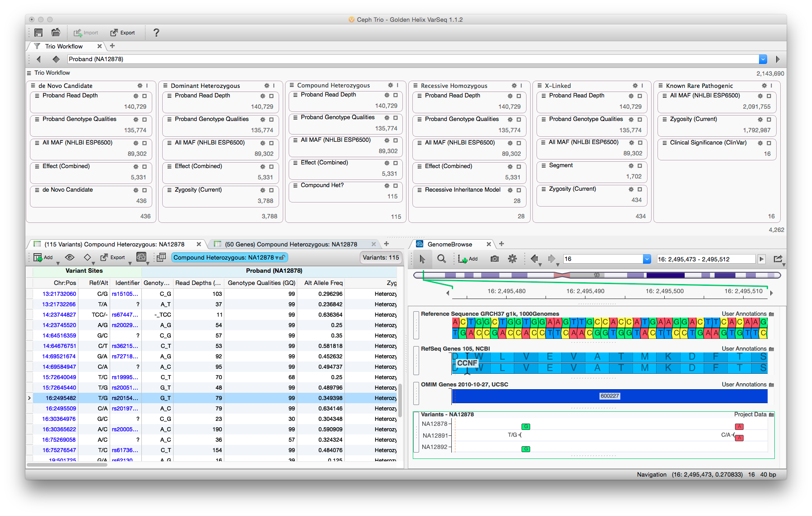Click the table layout icon in table toolbar
Screen dimensions: 812x516
161,257
